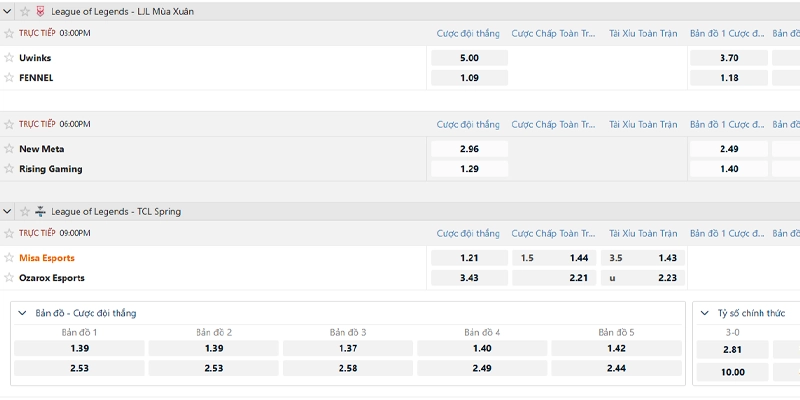The width and height of the screenshot is (800, 400).
Task: Bet on Uwinks to win at 5.00
Action: 469,58
